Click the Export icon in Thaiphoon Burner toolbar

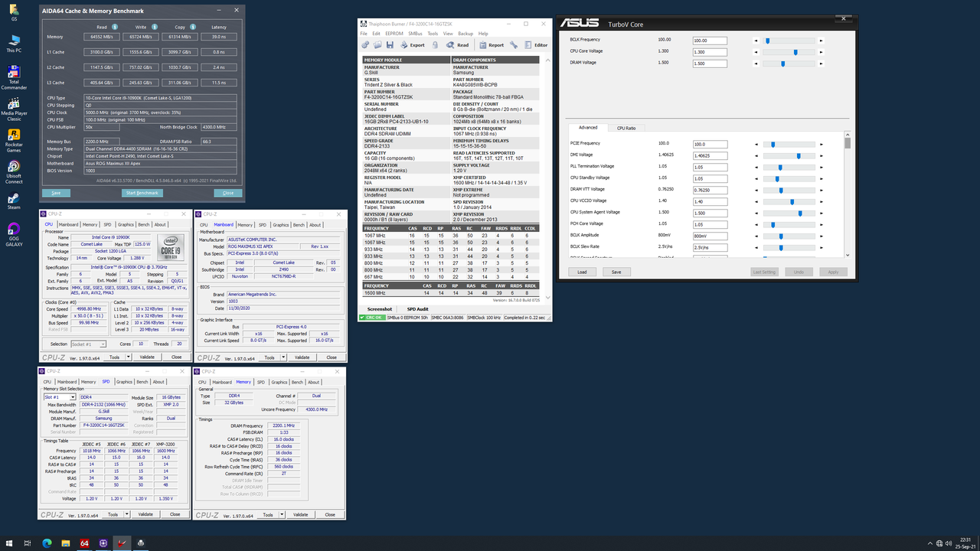pyautogui.click(x=405, y=45)
